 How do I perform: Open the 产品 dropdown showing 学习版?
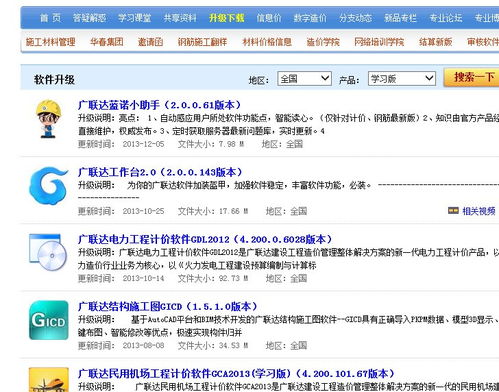(402, 79)
